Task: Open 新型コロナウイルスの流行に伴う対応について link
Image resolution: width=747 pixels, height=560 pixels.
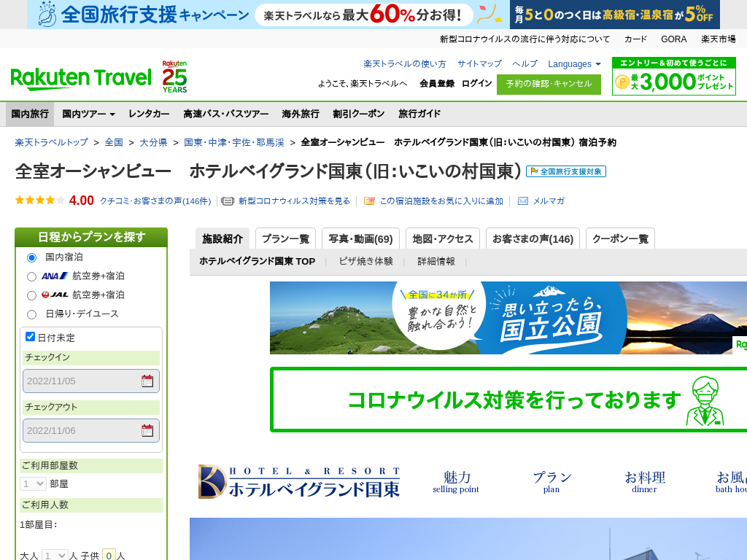Action: coord(525,39)
